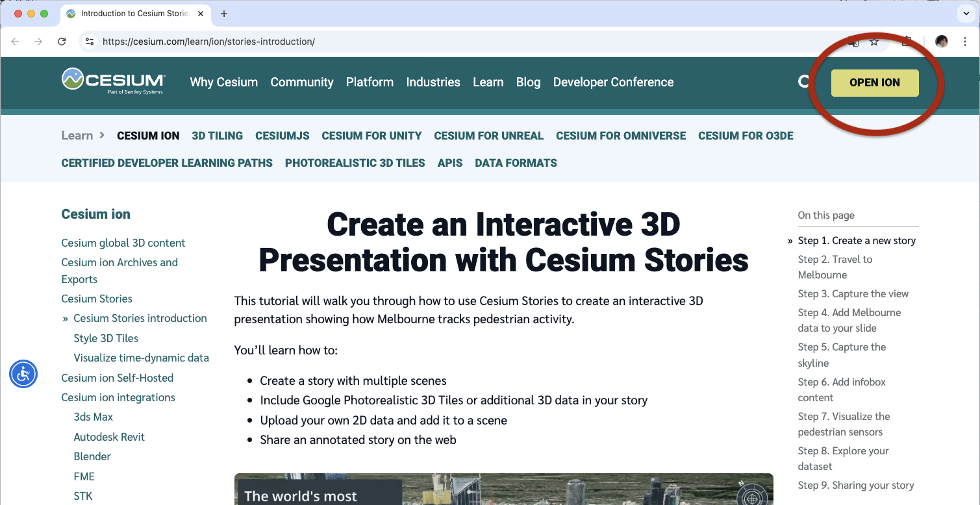
Task: Click the blue accessibility widget icon
Action: point(23,374)
